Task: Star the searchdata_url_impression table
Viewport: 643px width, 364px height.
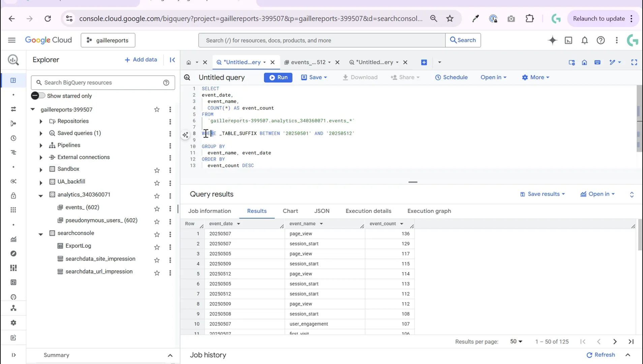Action: pyautogui.click(x=157, y=272)
